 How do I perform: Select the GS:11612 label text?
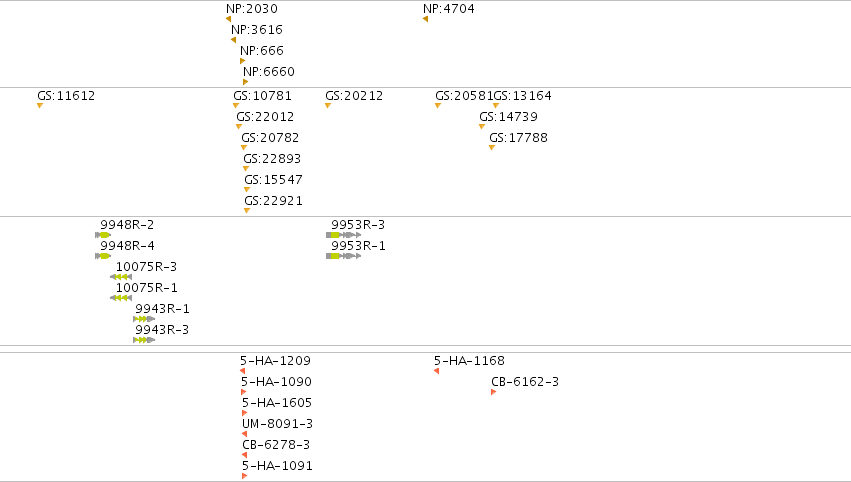[66, 96]
